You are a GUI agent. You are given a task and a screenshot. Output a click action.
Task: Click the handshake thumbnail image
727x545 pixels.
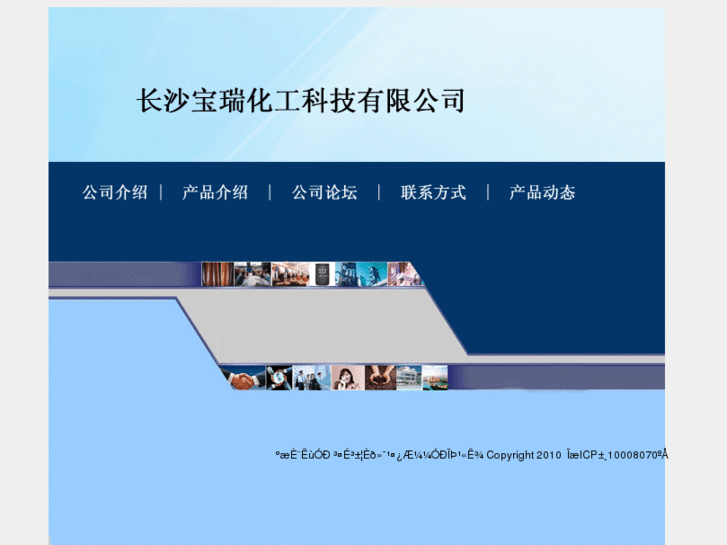[x=244, y=378]
